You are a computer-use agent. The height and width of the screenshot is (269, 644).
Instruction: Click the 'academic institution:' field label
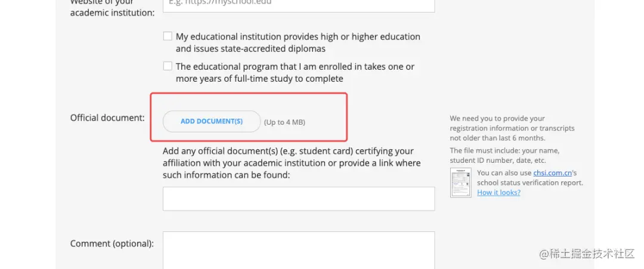(112, 13)
